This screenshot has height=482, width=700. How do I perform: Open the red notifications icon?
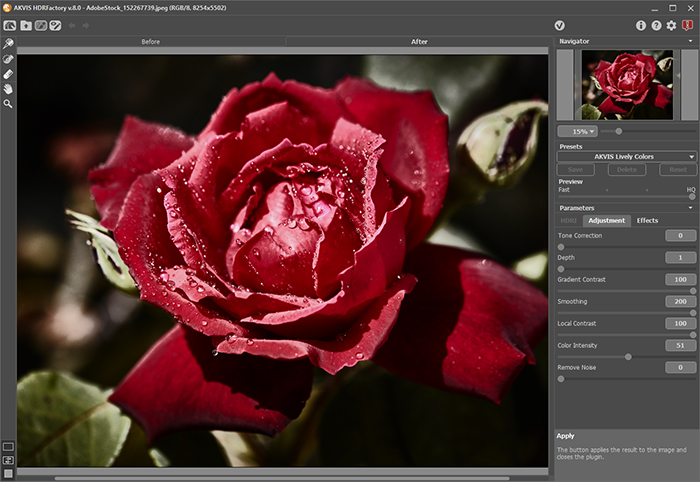687,25
